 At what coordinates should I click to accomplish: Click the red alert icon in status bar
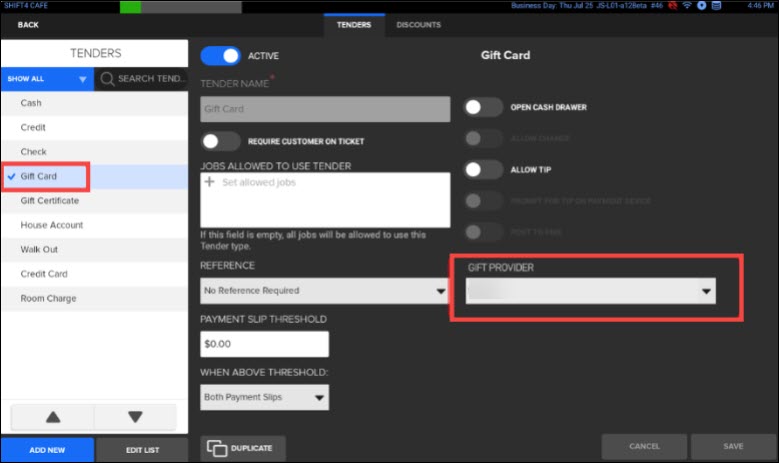coord(673,5)
